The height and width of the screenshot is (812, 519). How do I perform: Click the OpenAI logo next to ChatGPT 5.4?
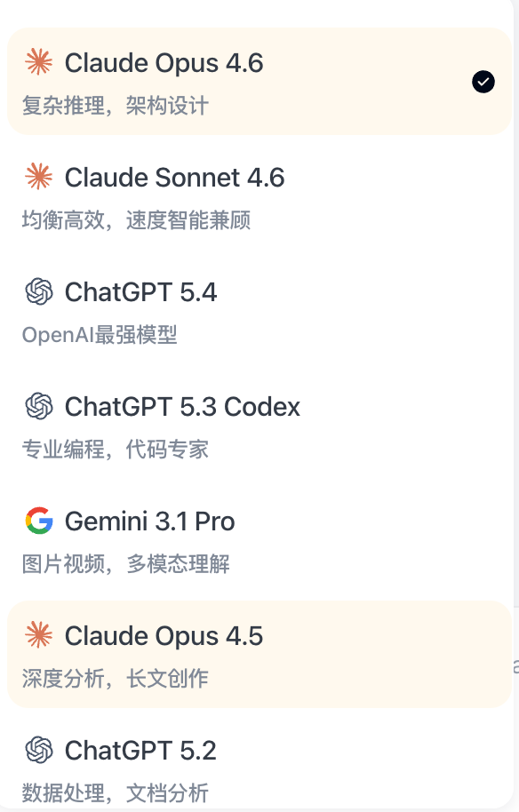point(36,291)
